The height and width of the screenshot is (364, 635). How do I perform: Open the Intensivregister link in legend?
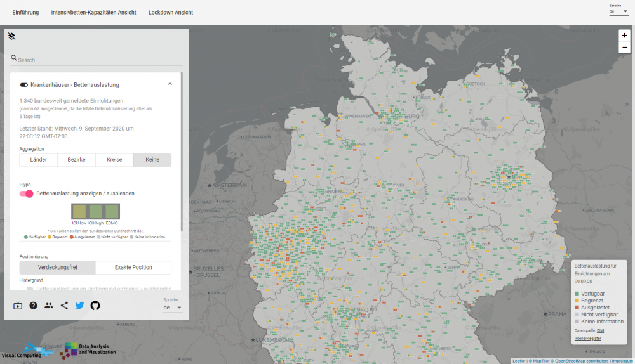pyautogui.click(x=587, y=339)
